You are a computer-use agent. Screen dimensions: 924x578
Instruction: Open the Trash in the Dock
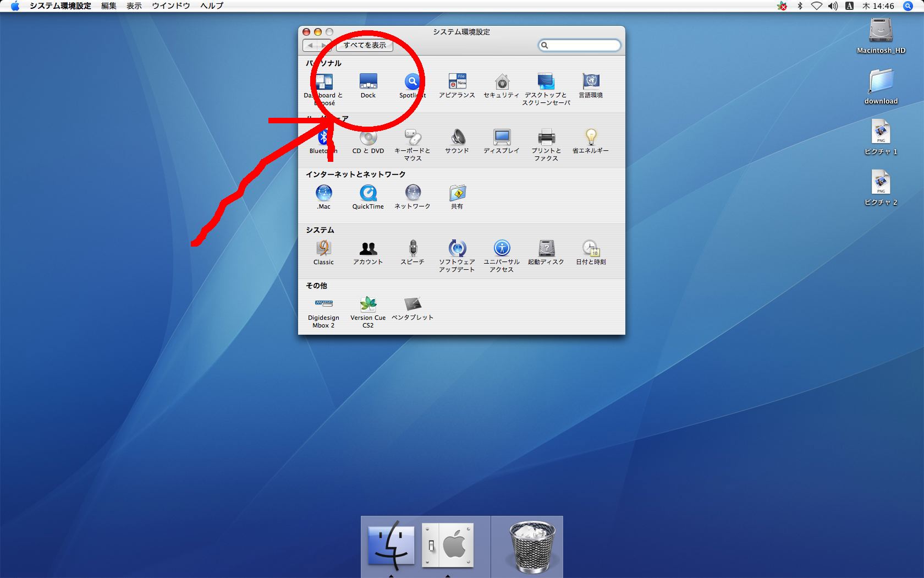531,547
